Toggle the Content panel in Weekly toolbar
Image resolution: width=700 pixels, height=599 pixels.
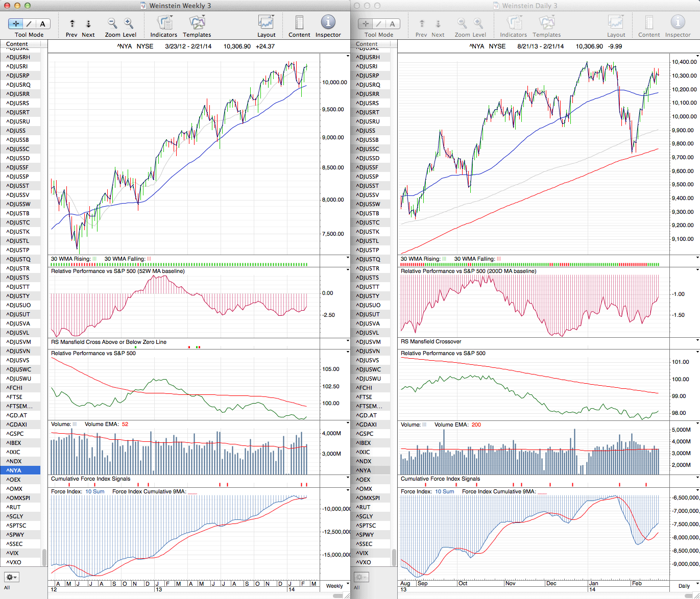point(299,22)
